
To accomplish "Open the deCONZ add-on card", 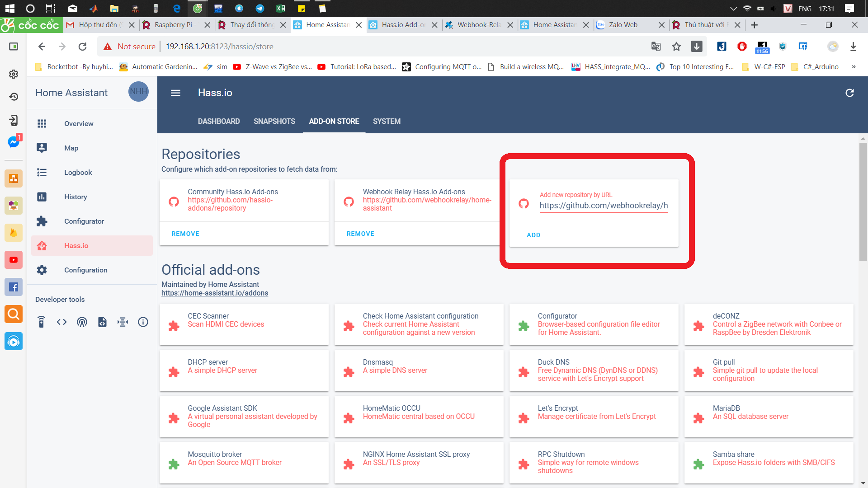I will point(769,324).
